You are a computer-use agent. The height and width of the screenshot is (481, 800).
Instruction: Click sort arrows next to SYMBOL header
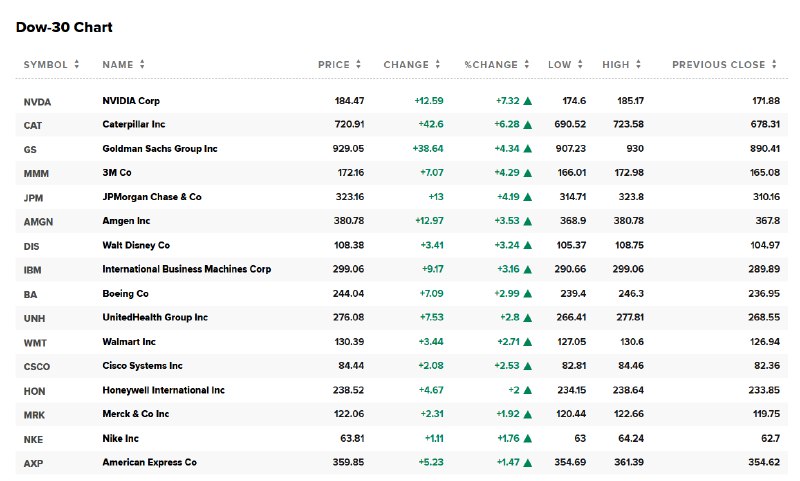coord(77,65)
